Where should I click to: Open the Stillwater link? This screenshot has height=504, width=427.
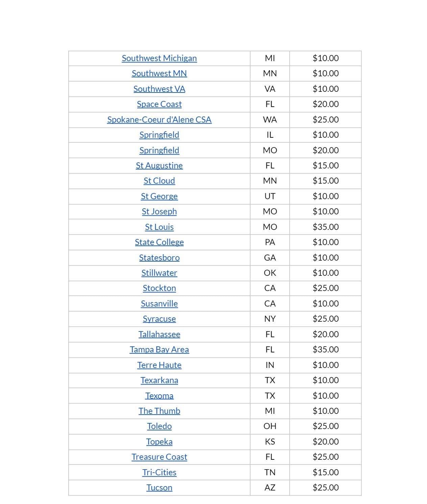coord(159,273)
